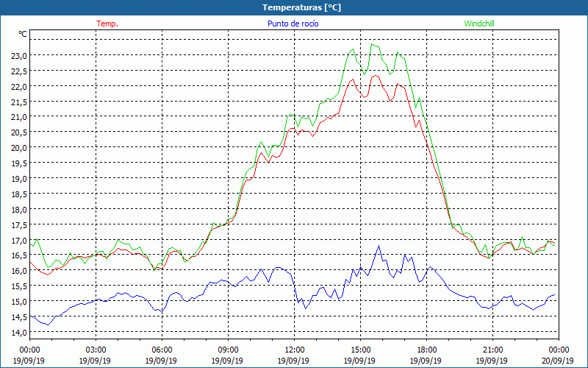Click the 20/09/19 date label
Screen dimensions: 588x368
point(559,361)
